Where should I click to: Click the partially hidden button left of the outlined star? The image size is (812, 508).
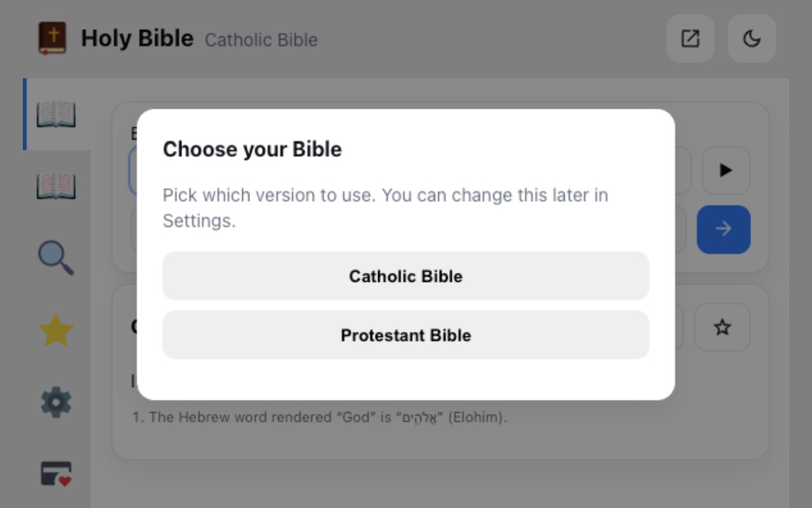[x=679, y=328]
